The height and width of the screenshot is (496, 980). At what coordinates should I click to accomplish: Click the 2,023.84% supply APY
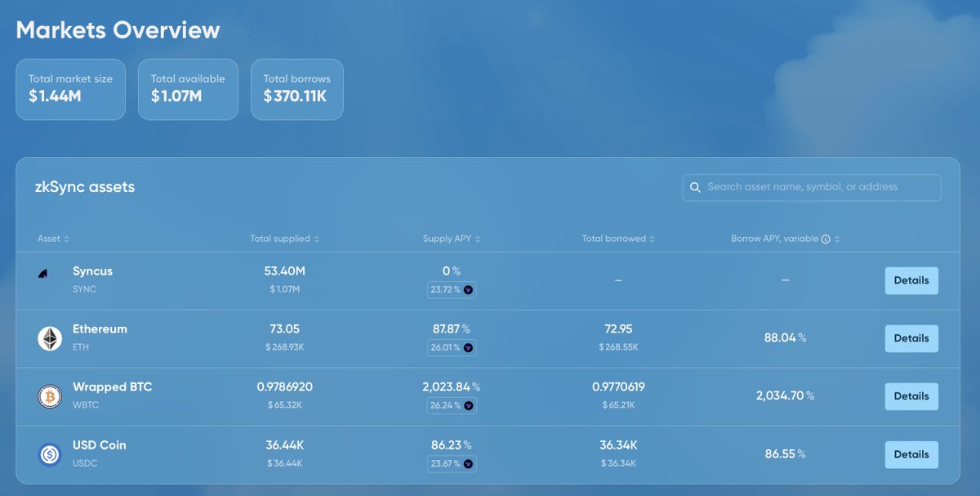(x=452, y=387)
